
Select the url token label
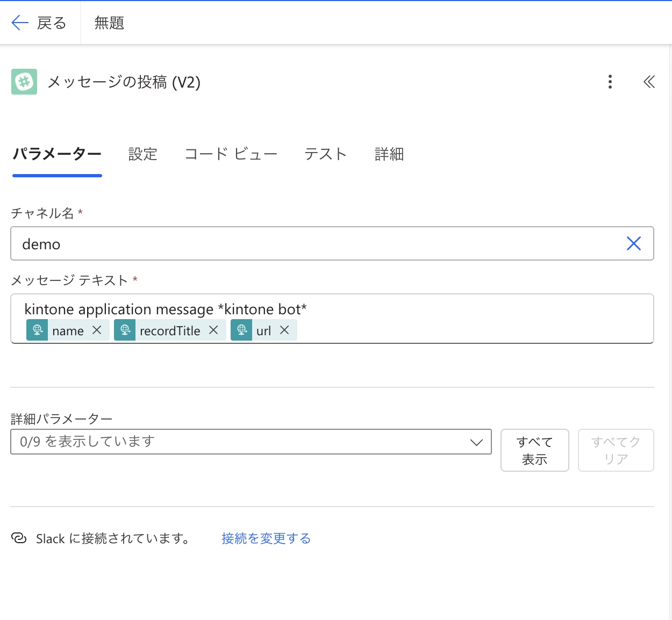264,331
